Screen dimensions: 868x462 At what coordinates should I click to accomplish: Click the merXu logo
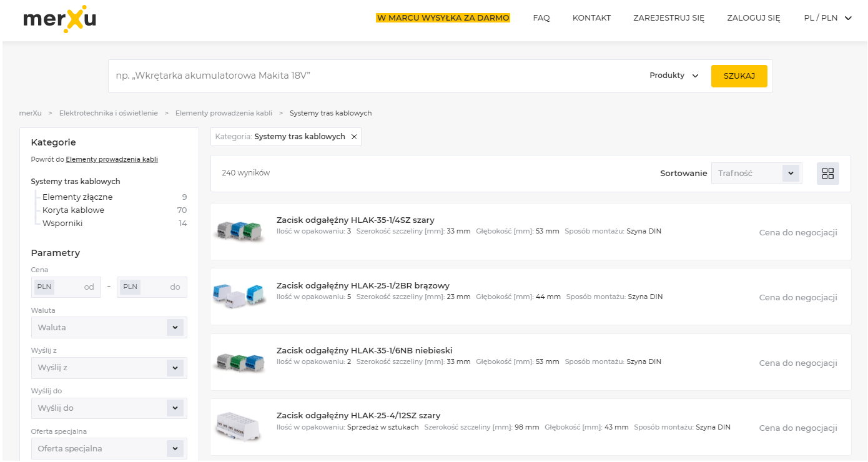60,19
